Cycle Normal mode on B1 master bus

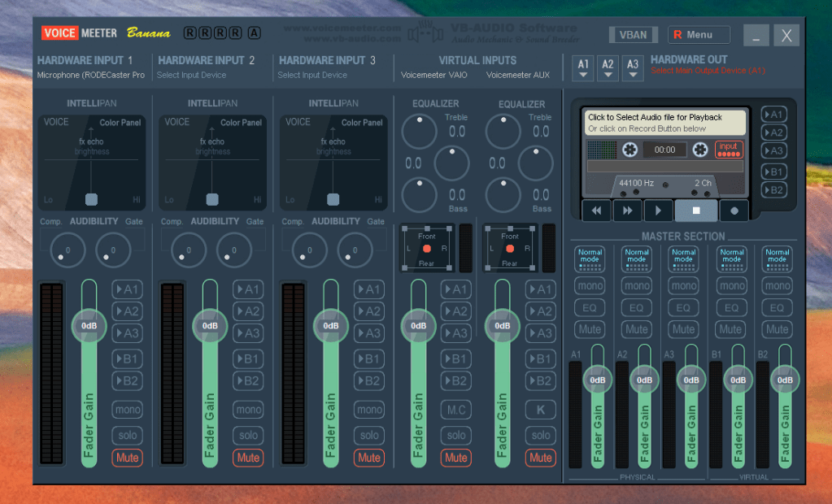732,259
